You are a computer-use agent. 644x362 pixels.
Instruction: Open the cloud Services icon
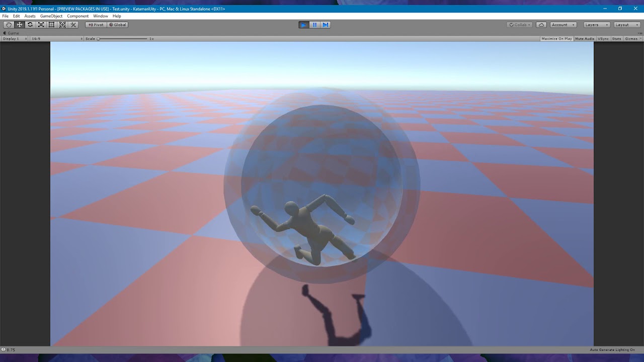coord(541,25)
